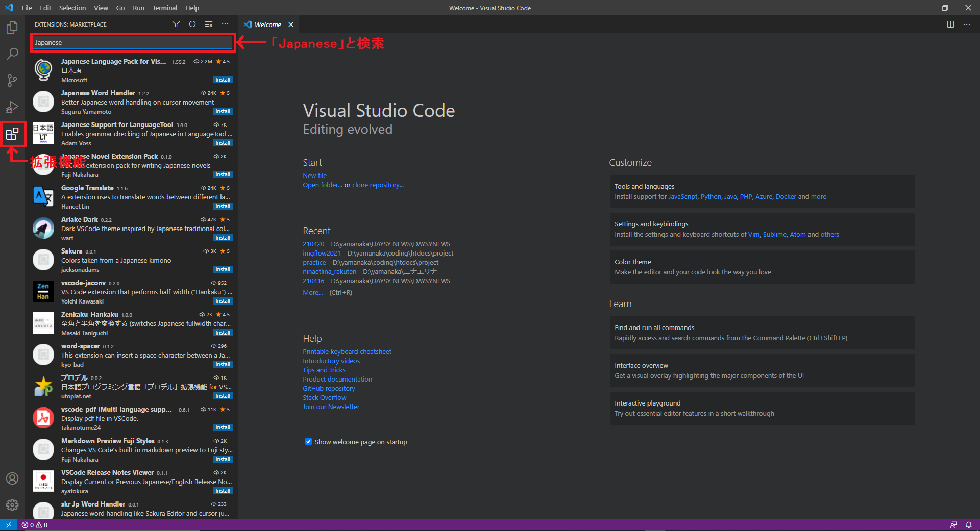Click the feedback icon in status bar
The width and height of the screenshot is (980, 531).
click(x=953, y=525)
